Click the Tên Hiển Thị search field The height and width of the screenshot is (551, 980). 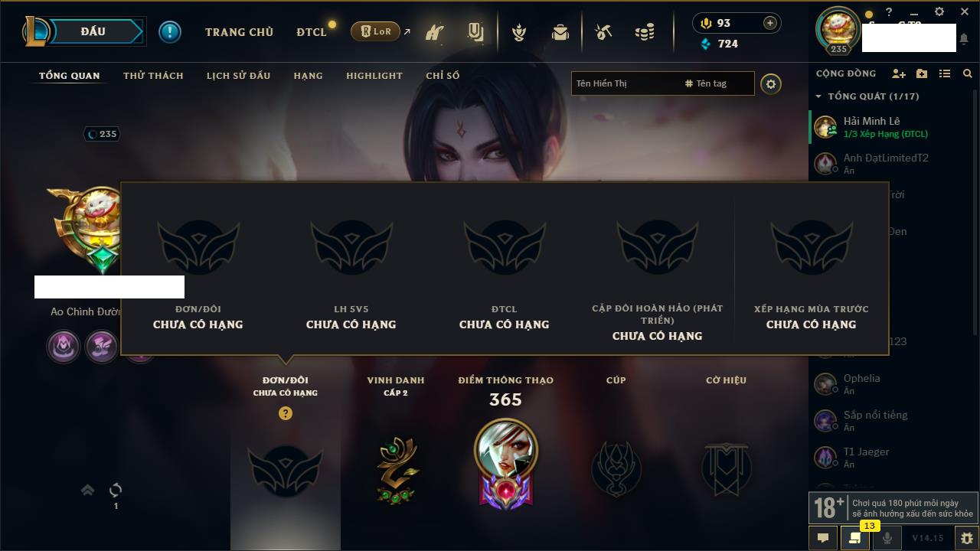pyautogui.click(x=626, y=83)
